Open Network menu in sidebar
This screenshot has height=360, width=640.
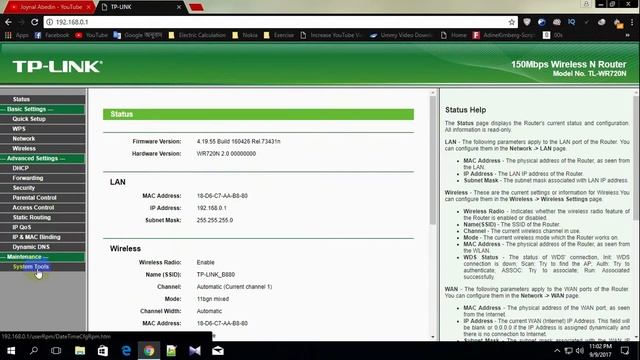tap(24, 138)
